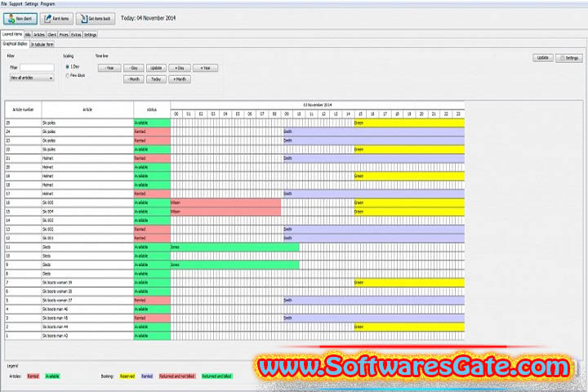Click Update between - Day and + Day
Viewport: 588px width, 392px height.
156,68
